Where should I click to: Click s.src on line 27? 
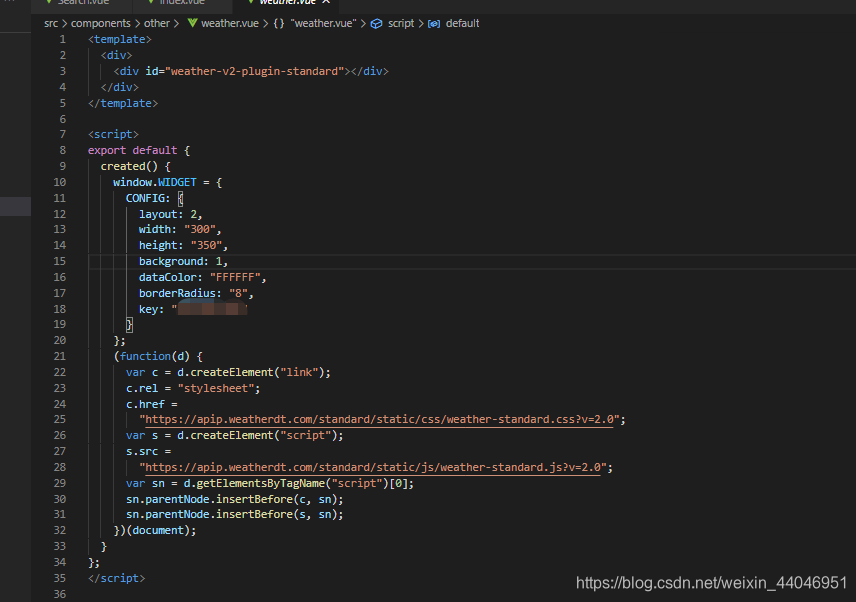click(142, 451)
